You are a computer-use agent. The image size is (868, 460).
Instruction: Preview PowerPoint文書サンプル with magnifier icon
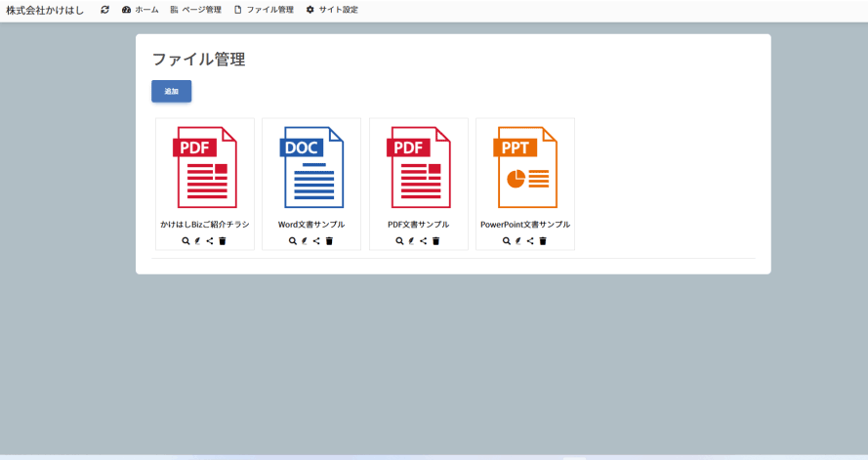pyautogui.click(x=507, y=241)
